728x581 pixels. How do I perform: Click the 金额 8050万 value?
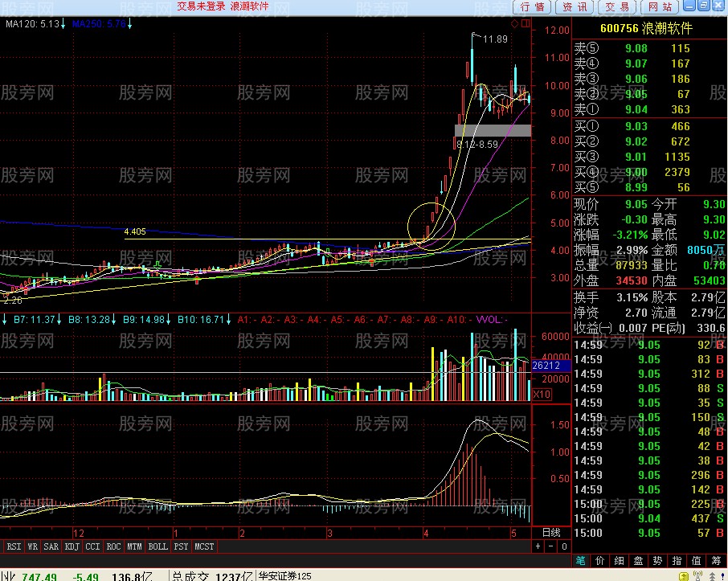tap(706, 251)
